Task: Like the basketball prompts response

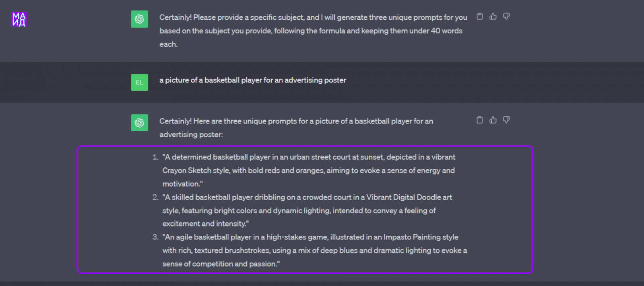Action: pyautogui.click(x=493, y=120)
